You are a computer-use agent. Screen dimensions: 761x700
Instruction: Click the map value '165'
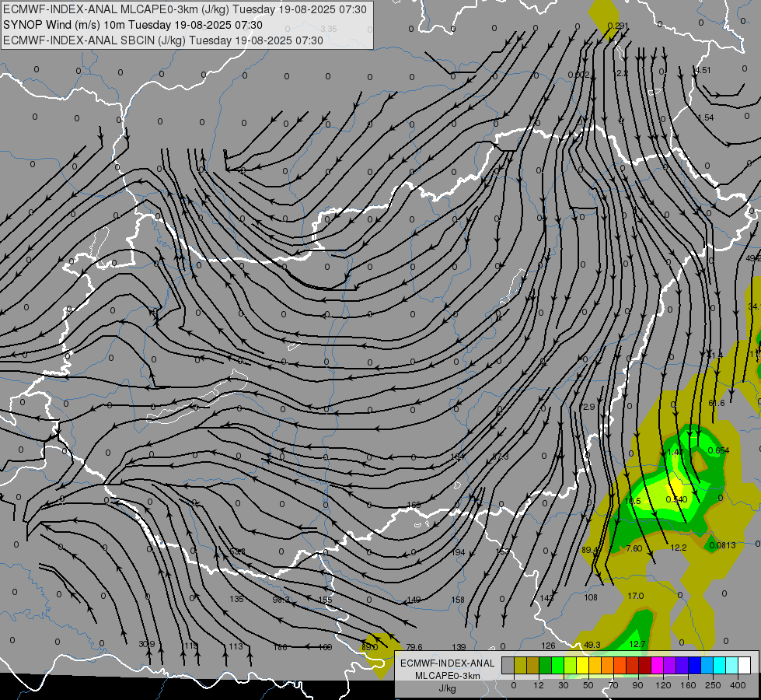(414, 506)
